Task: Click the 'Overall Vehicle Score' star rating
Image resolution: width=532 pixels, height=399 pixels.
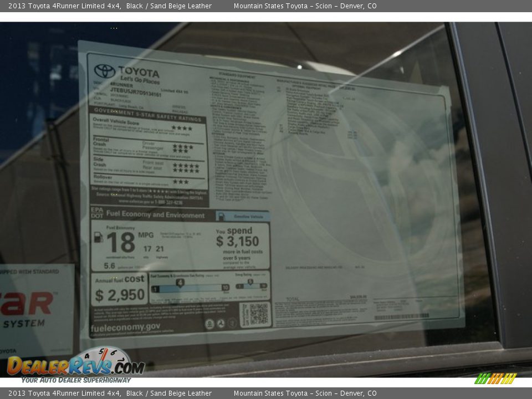Action: (182, 128)
